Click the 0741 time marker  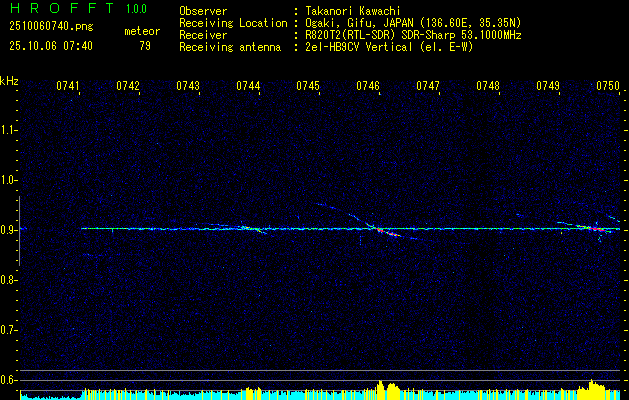[68, 86]
